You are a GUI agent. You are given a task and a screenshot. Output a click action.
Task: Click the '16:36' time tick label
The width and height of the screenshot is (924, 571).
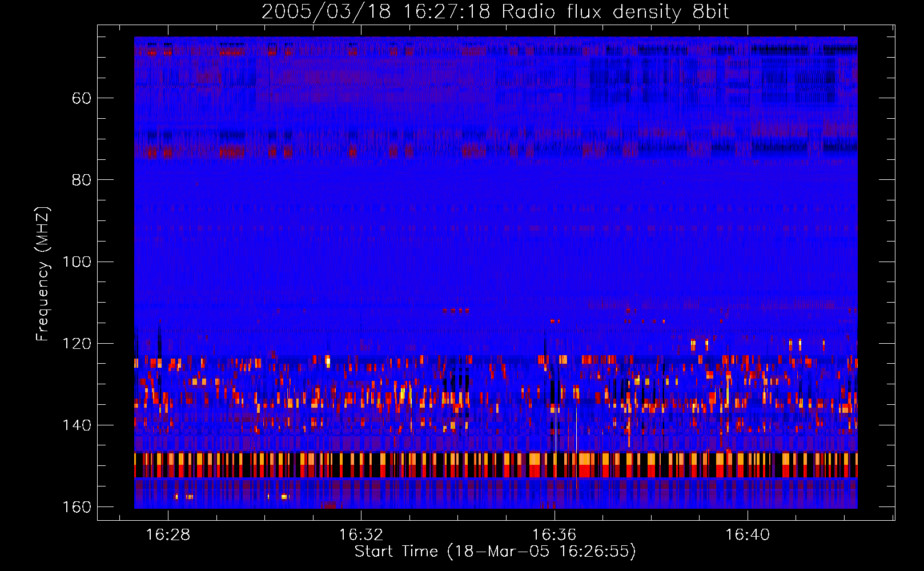(554, 534)
